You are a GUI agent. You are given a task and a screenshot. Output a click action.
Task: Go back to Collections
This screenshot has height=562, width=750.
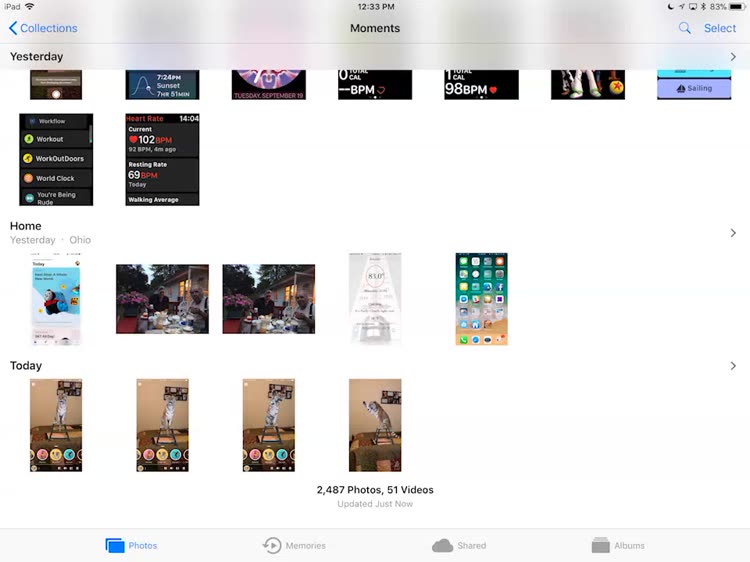42,28
